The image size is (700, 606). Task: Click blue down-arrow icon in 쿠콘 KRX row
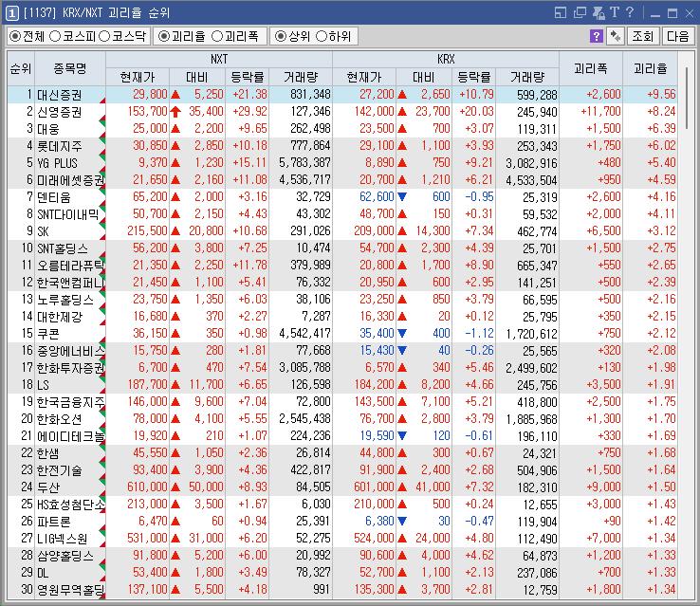(402, 333)
